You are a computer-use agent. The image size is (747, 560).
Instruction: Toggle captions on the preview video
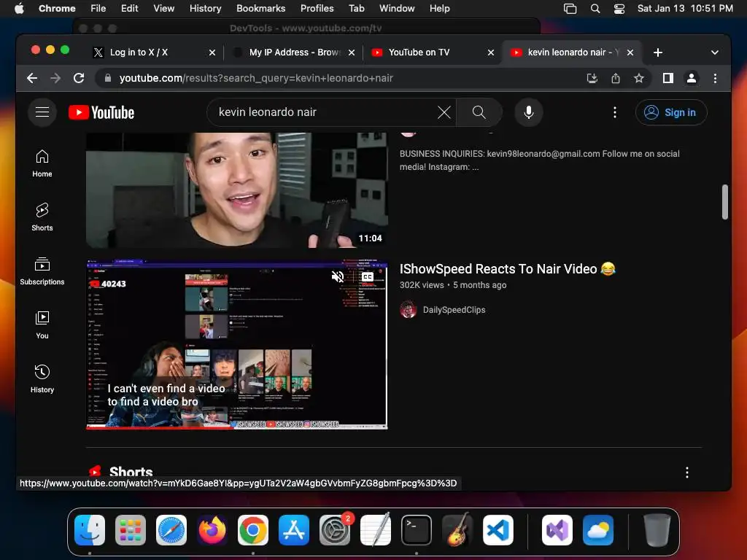(368, 276)
